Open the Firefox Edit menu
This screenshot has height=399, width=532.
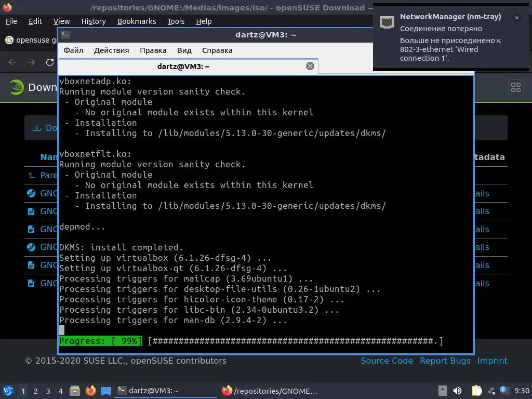point(35,21)
